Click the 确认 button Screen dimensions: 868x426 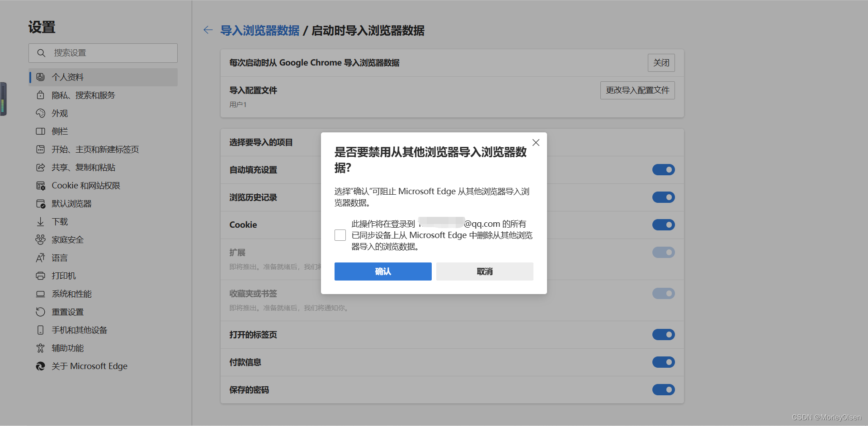383,272
